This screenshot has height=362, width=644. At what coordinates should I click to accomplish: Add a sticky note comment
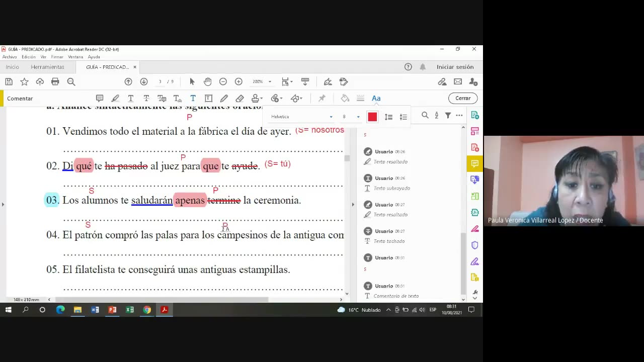(100, 98)
